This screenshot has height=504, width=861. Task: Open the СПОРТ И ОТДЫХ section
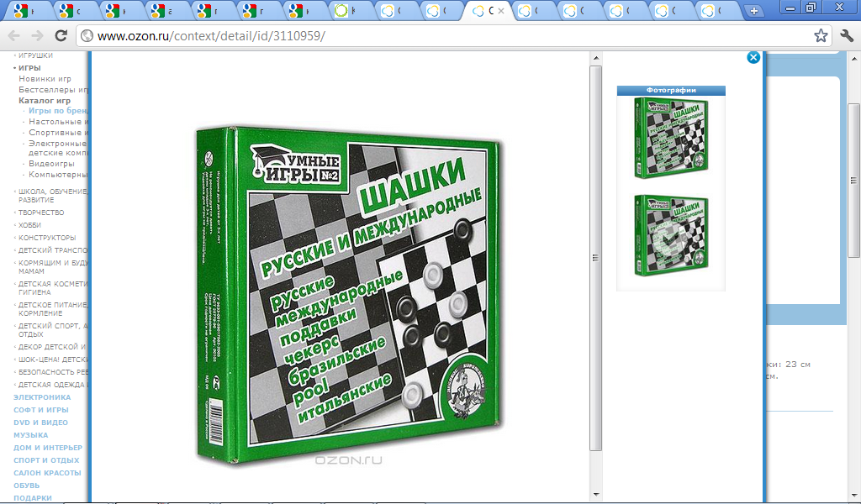coord(46,460)
